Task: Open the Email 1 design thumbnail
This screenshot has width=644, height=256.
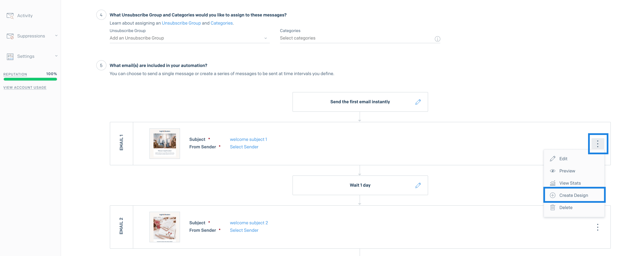Action: coord(165,143)
